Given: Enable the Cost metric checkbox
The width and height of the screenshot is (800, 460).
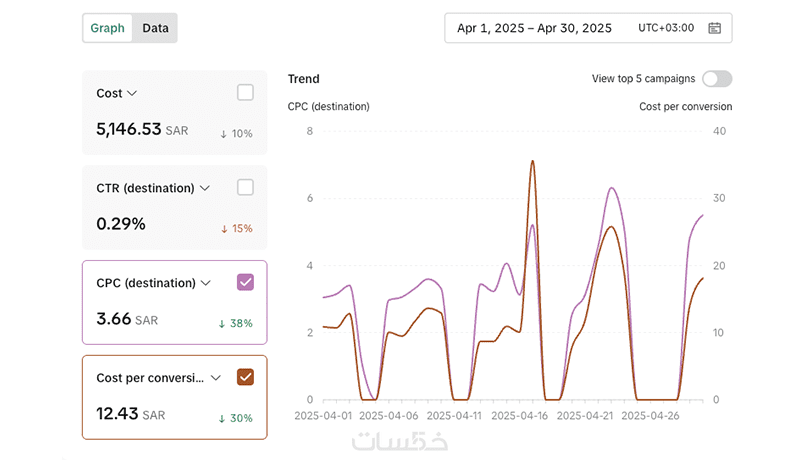Looking at the screenshot, I should click(245, 93).
